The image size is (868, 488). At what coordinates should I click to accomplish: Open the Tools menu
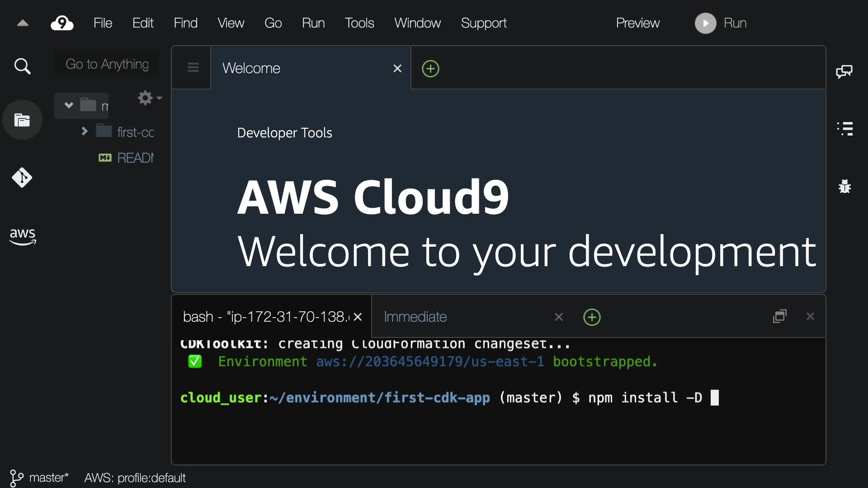click(359, 23)
